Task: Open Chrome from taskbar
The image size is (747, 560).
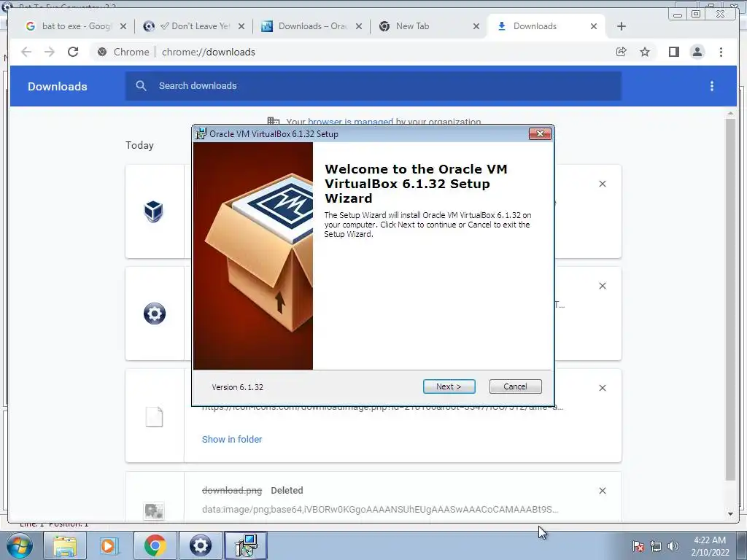Action: click(155, 545)
